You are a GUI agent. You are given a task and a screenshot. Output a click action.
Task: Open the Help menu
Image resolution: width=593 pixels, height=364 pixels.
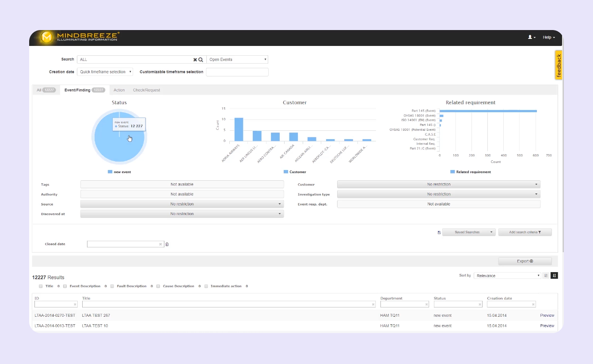[548, 37]
